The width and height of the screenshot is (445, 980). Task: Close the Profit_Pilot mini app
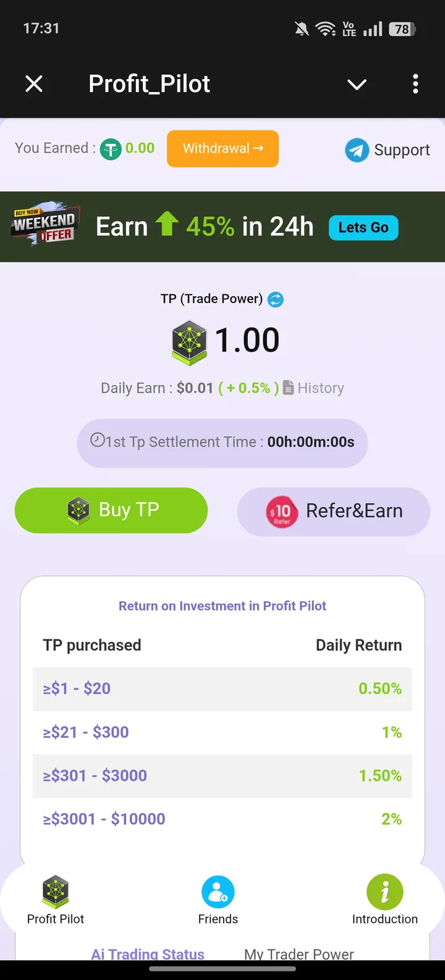[34, 83]
